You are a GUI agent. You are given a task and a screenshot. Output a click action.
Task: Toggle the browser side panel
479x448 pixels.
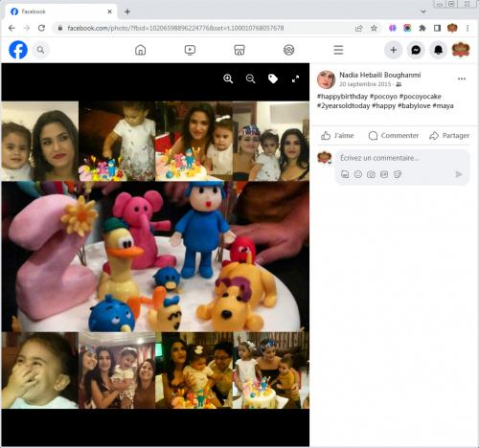coord(437,28)
